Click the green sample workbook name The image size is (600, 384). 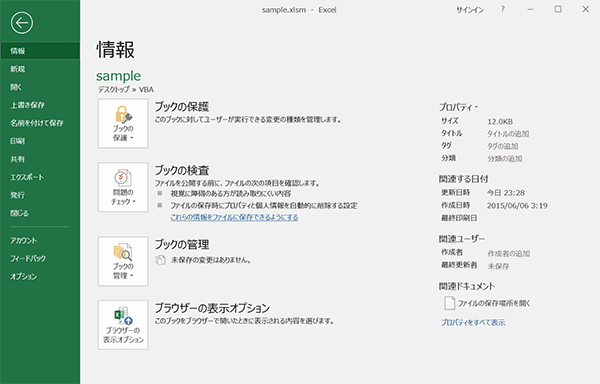tap(119, 76)
